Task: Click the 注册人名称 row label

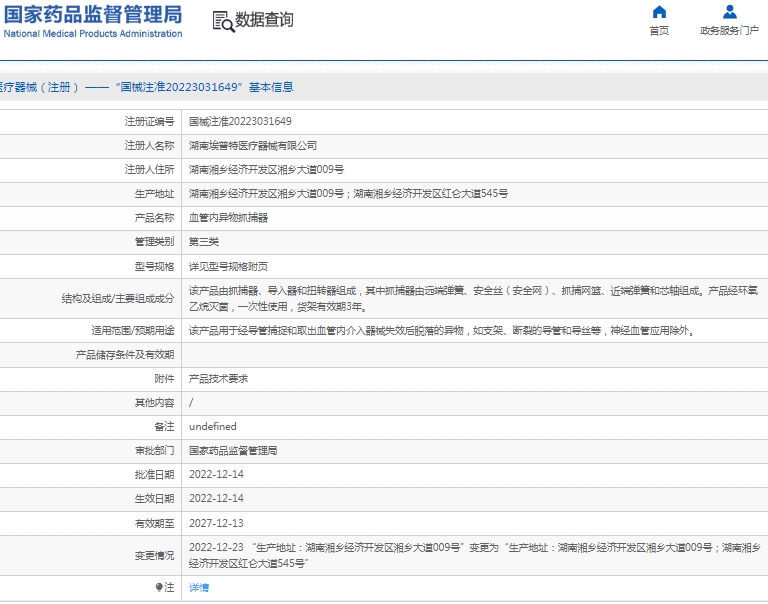Action: (x=149, y=145)
